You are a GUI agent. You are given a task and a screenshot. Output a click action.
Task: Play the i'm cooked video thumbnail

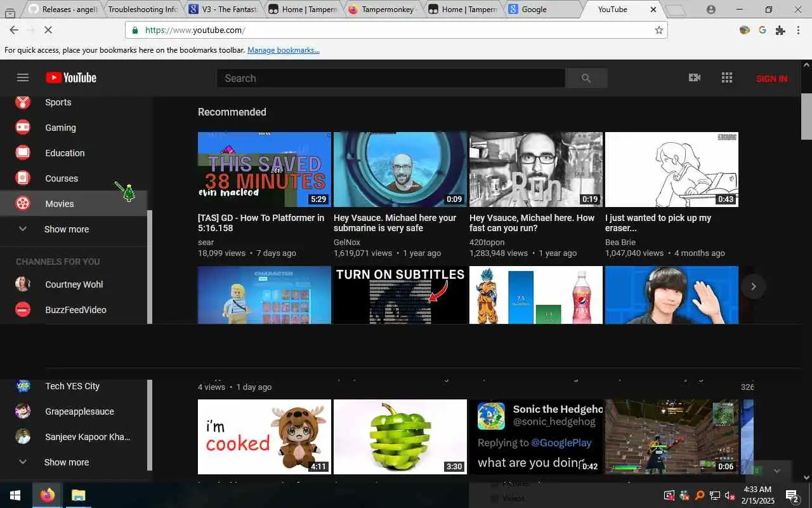[265, 437]
